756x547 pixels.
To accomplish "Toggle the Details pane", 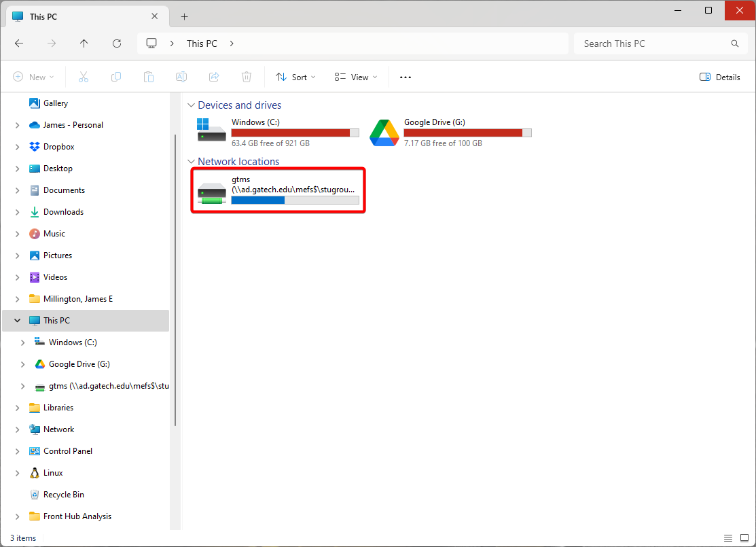I will [x=720, y=77].
